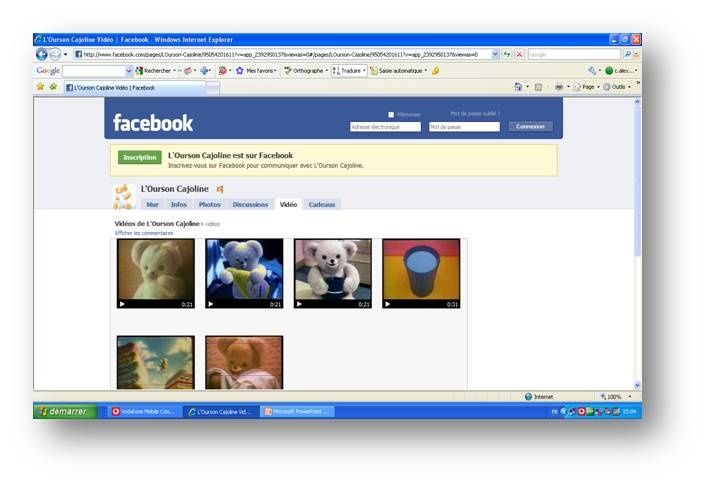Expand the Rechercher dropdown arrow
The height and width of the screenshot is (484, 707).
(x=174, y=71)
